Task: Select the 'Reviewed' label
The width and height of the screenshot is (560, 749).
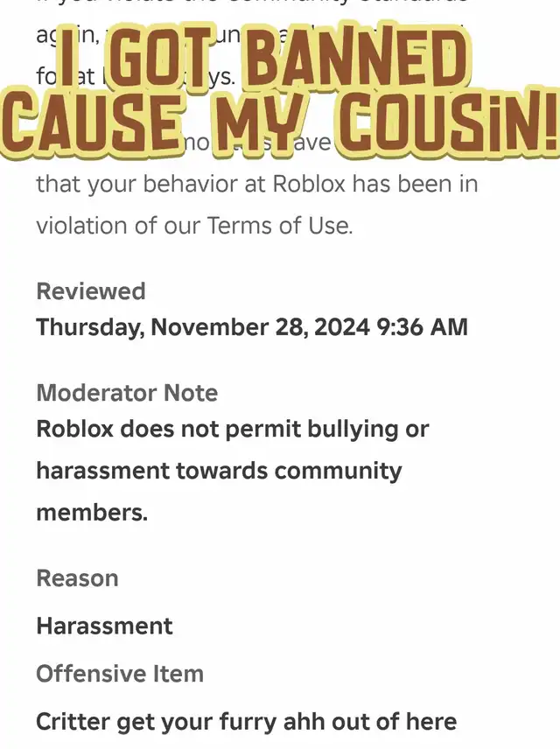Action: 91,291
